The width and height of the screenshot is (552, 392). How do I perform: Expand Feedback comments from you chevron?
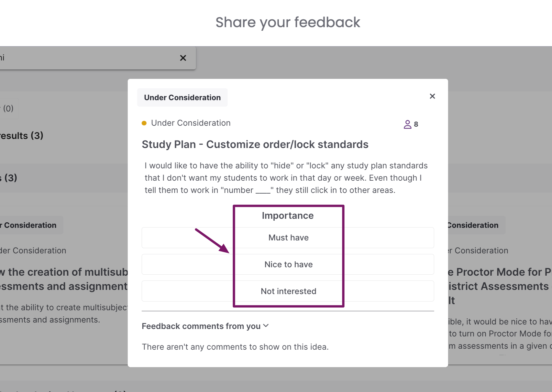(266, 326)
